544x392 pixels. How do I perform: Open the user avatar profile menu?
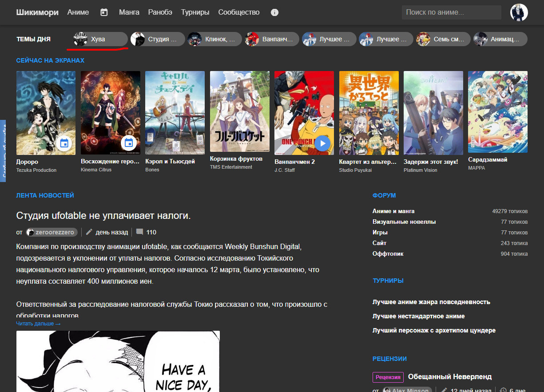(519, 12)
